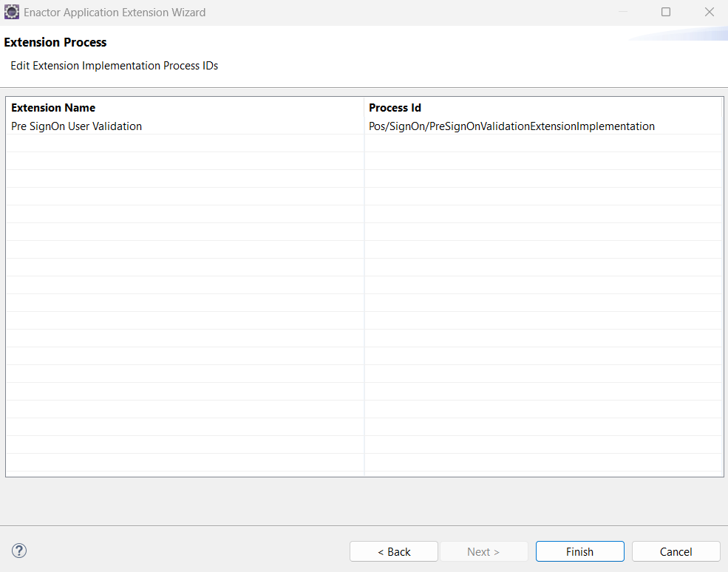Click the PreSignOnValidationExtensionImplementation process id cell
This screenshot has height=572, width=728.
512,126
